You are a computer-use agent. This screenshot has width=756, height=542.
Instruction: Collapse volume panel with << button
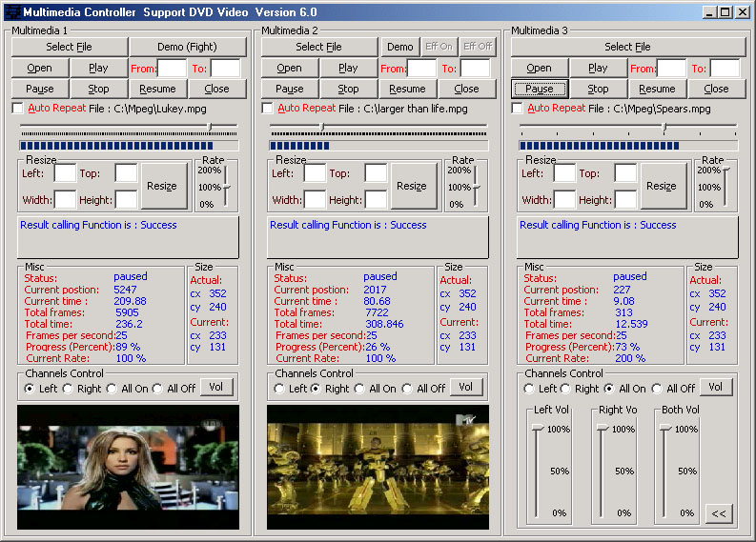tap(719, 513)
